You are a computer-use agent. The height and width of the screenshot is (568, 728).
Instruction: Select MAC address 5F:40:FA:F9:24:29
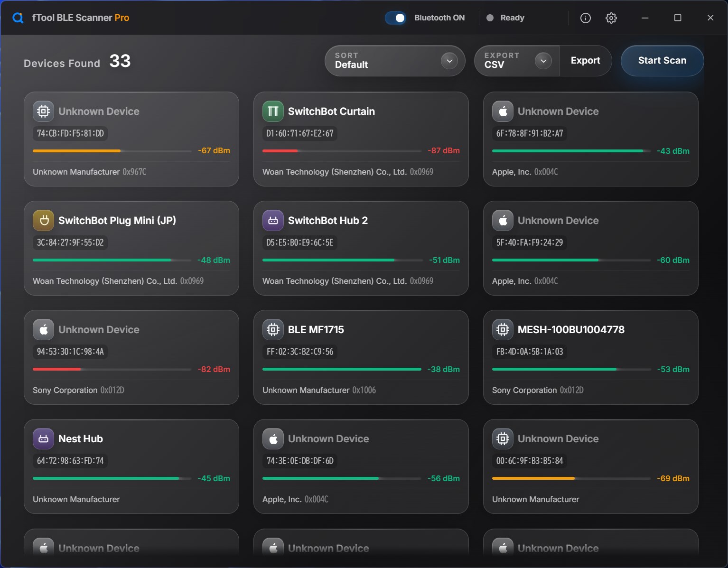530,242
